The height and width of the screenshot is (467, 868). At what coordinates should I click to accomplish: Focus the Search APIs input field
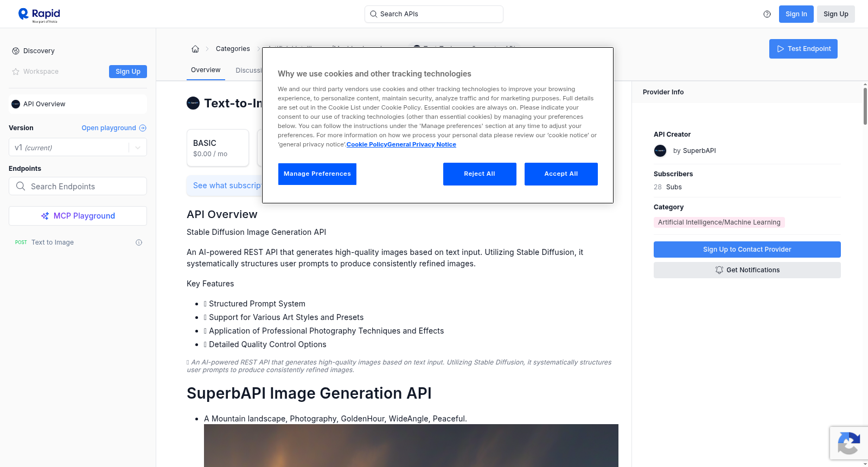434,14
